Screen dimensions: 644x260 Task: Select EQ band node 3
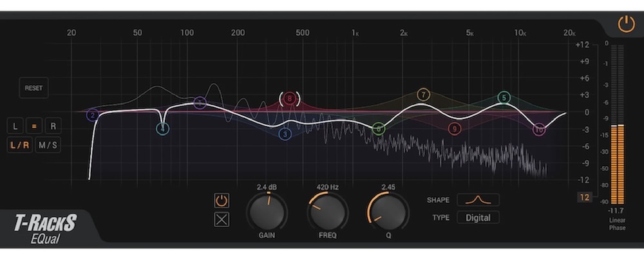[x=285, y=134]
